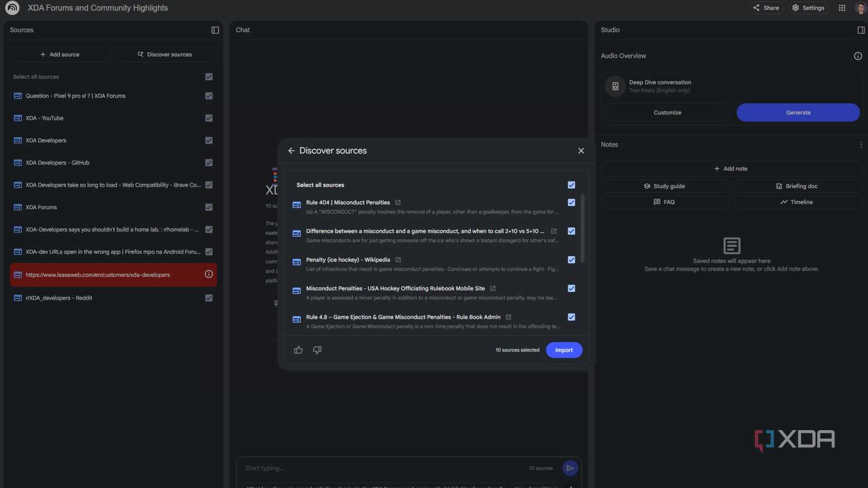
Task: Uncheck XDA Developers - GitHub source
Action: [209, 163]
